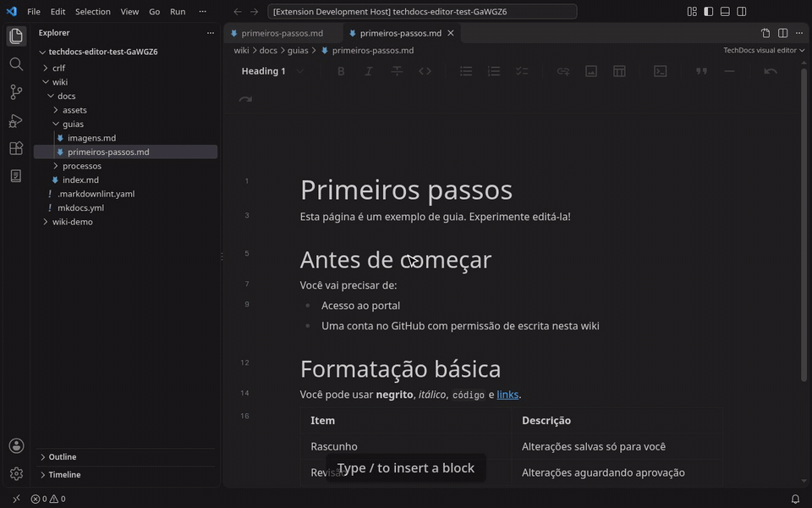The width and height of the screenshot is (812, 508).
Task: Open the Run and Debug view
Action: (16, 120)
